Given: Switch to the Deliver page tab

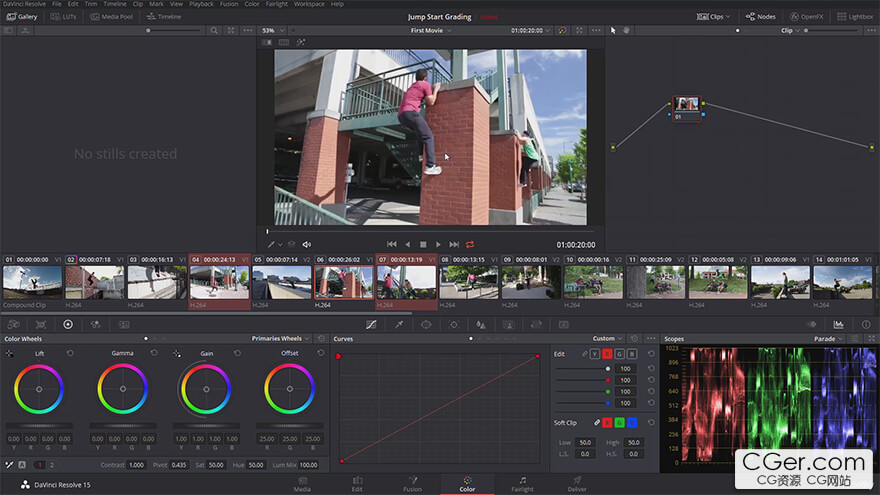Looking at the screenshot, I should point(577,484).
